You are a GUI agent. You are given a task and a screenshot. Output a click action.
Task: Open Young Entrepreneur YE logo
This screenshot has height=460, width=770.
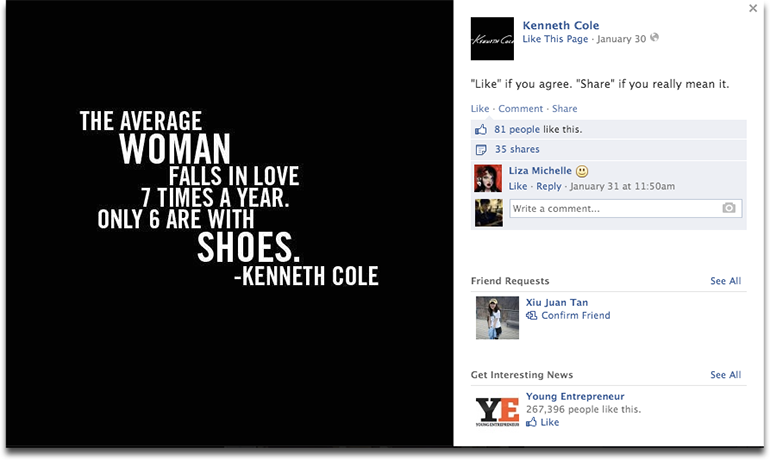tap(497, 411)
